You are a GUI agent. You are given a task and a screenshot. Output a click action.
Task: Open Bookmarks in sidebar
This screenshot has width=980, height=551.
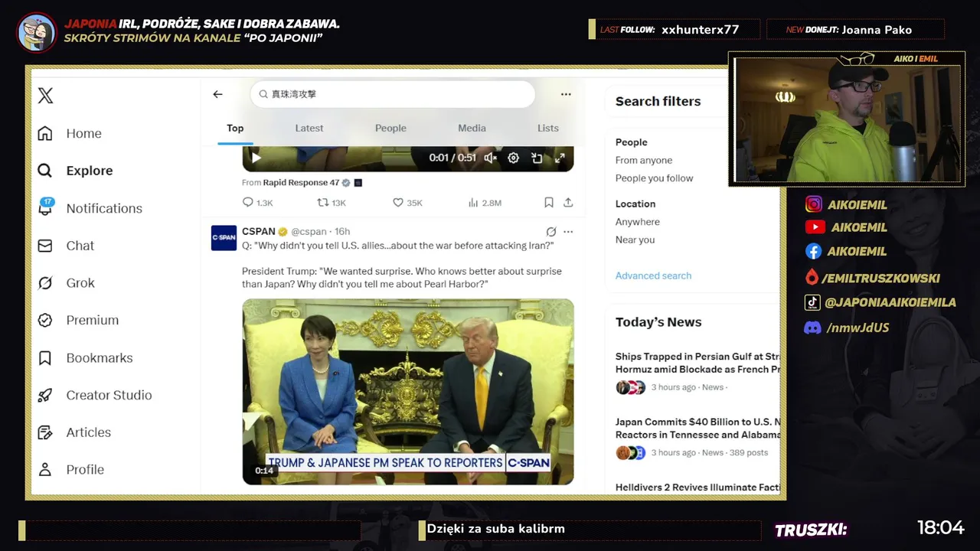[85, 357]
